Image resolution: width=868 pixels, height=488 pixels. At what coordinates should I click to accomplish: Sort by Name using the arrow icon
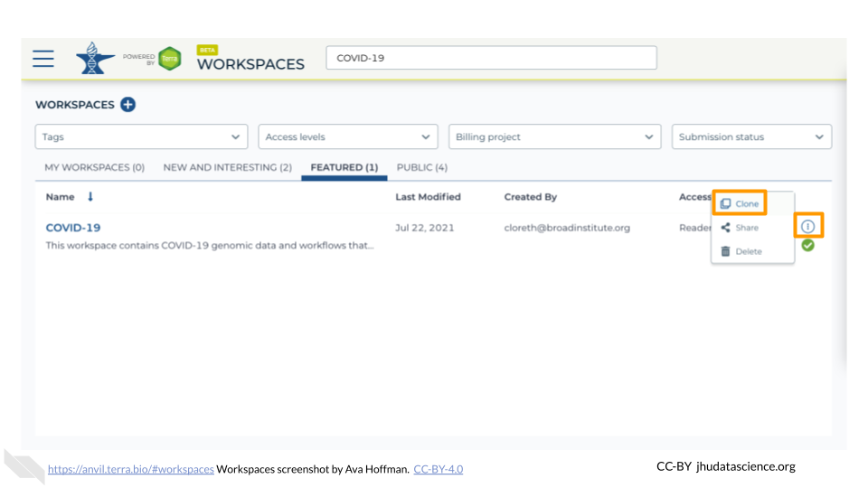pos(90,196)
